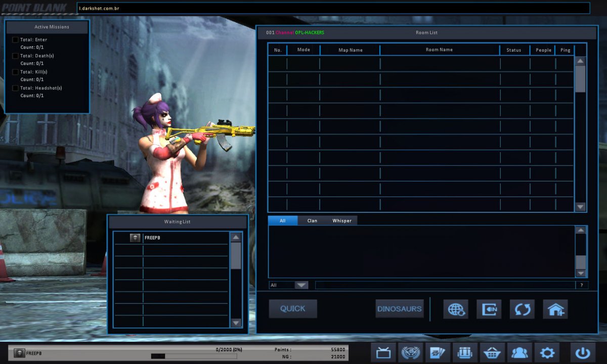Open the community friends icon

(520, 352)
